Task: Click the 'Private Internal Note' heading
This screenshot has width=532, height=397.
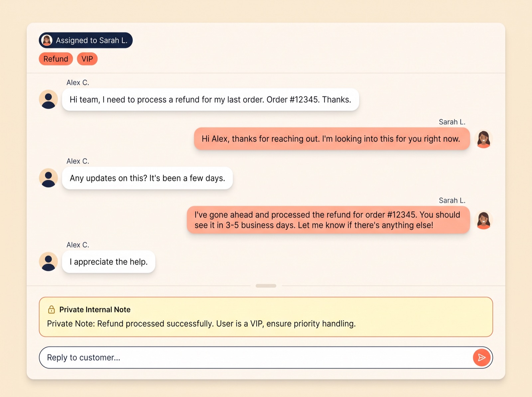Action: 95,310
